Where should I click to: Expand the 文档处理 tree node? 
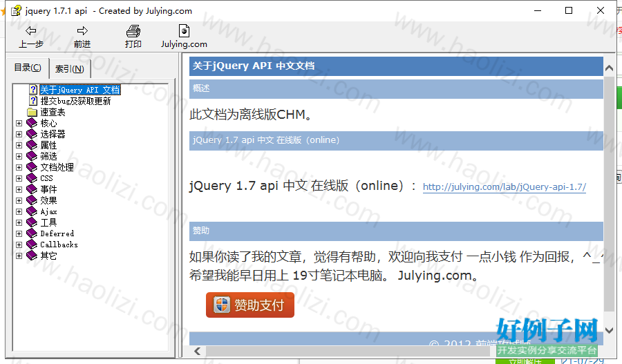tap(19, 167)
